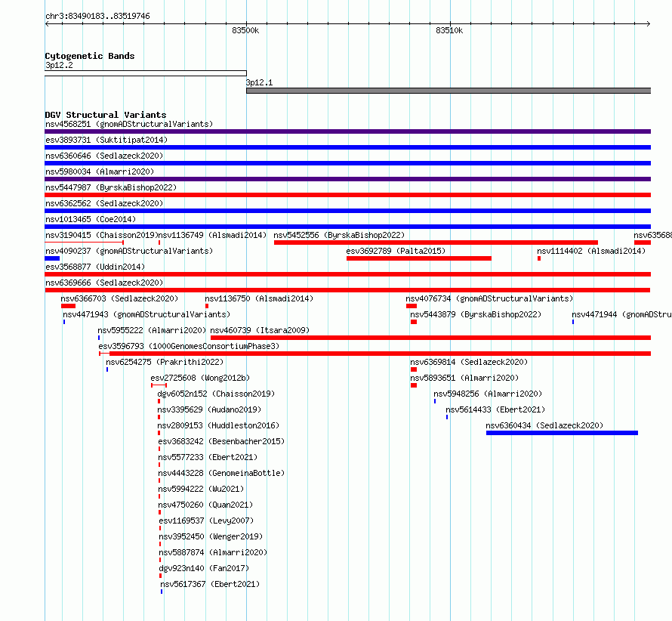Click nsv1114402 Alsmadi2014 label
Image resolution: width=672 pixels, height=621 pixels.
pyautogui.click(x=591, y=252)
